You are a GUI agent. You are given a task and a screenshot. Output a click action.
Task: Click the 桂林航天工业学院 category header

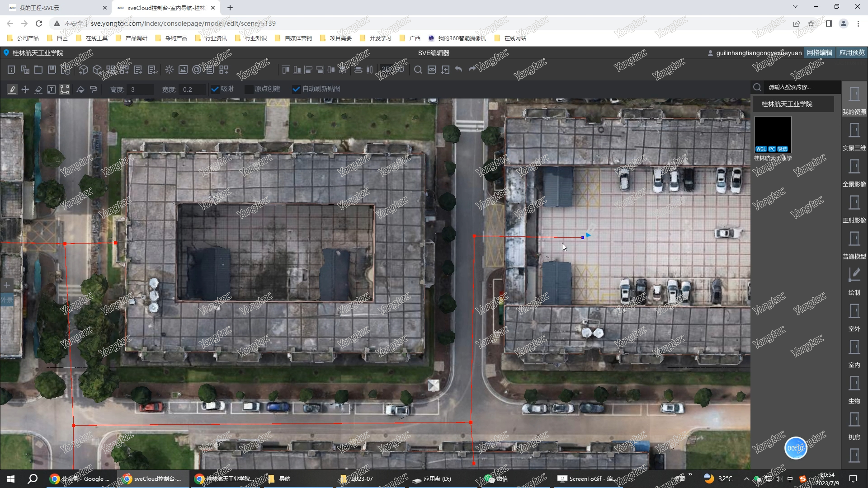tap(793, 104)
